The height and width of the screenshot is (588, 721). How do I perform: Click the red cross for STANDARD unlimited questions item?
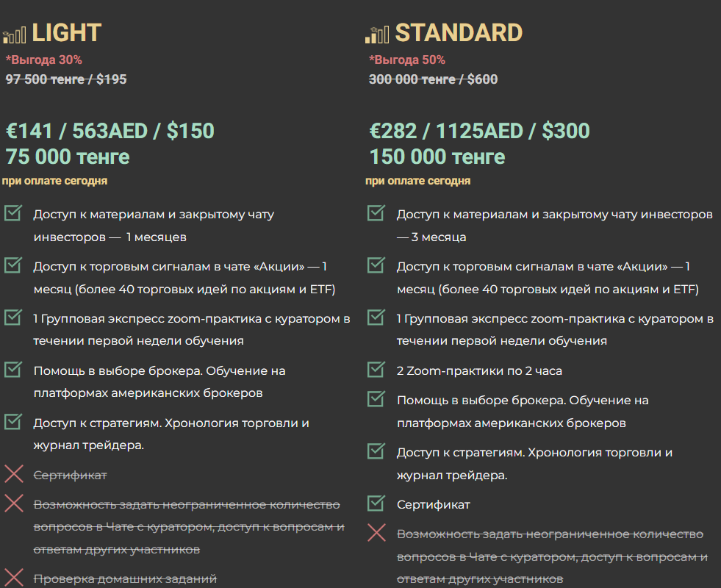tap(376, 534)
